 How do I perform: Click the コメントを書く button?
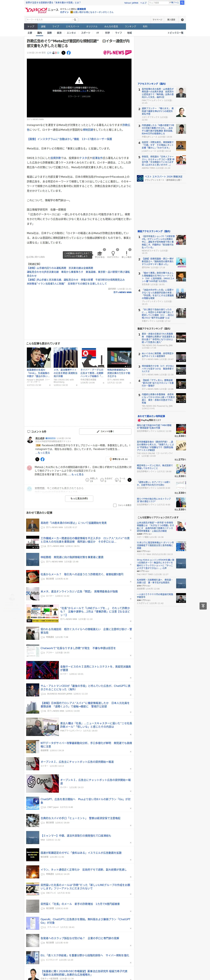[105, 431]
